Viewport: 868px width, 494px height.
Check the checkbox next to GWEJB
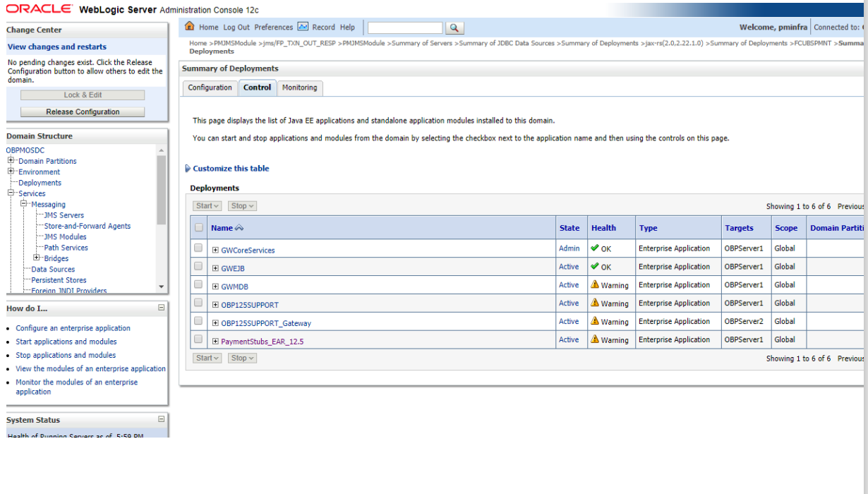pyautogui.click(x=198, y=266)
